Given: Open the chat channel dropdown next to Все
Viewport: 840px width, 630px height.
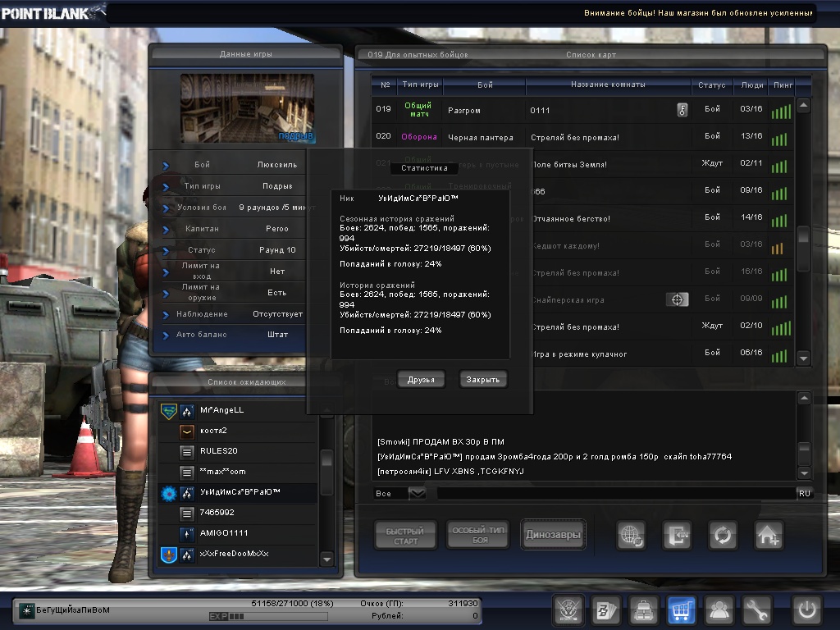Looking at the screenshot, I should tap(417, 493).
